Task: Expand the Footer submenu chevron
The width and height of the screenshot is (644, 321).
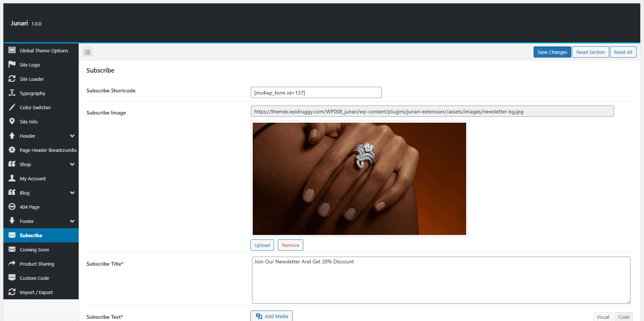Action: [x=72, y=221]
